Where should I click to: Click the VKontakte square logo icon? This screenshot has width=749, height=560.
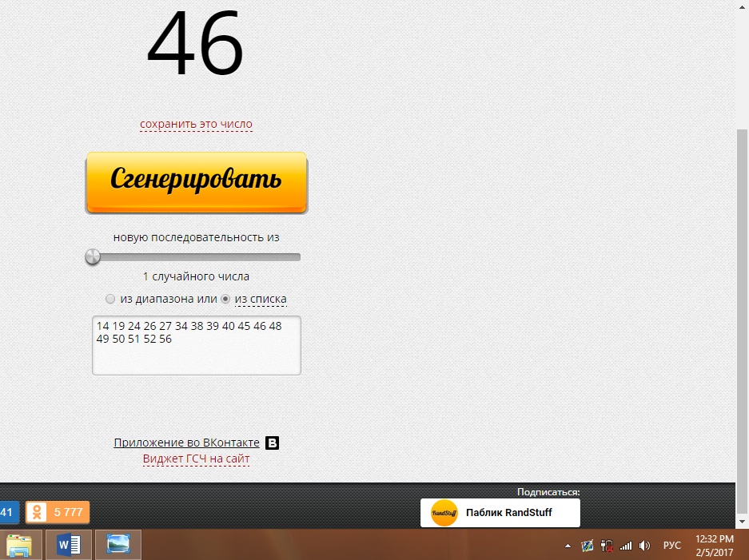coord(272,443)
